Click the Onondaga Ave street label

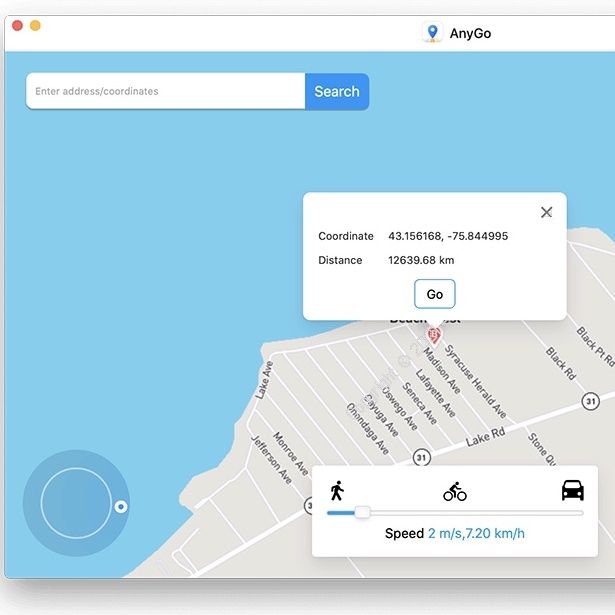(368, 429)
